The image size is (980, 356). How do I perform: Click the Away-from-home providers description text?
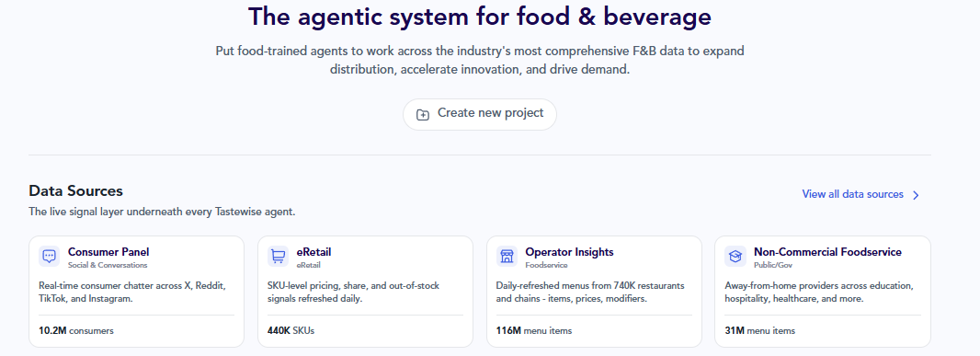tap(819, 293)
